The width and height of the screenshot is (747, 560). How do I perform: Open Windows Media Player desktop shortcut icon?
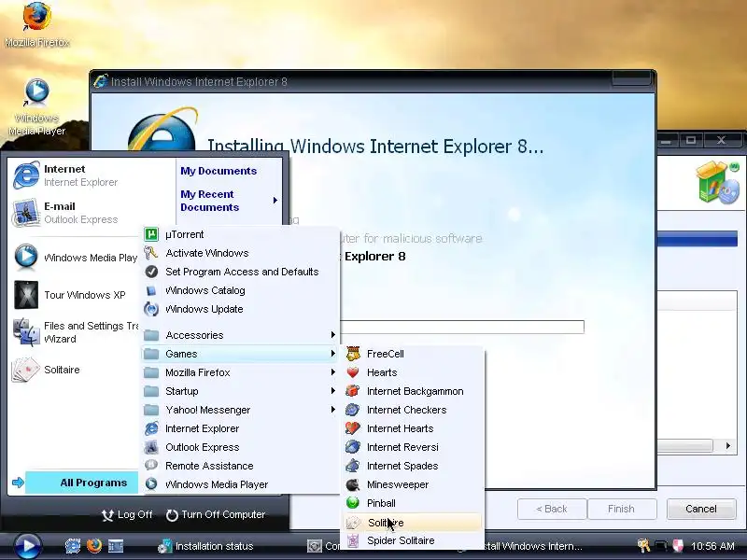(36, 91)
